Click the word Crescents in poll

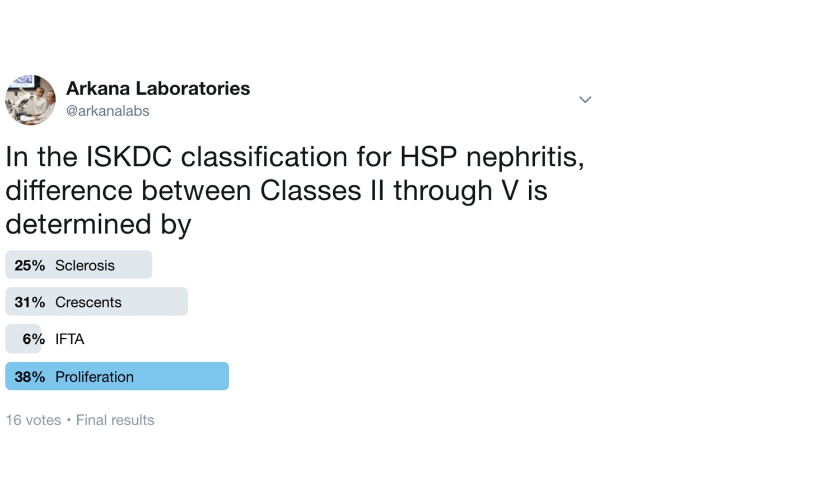click(88, 302)
